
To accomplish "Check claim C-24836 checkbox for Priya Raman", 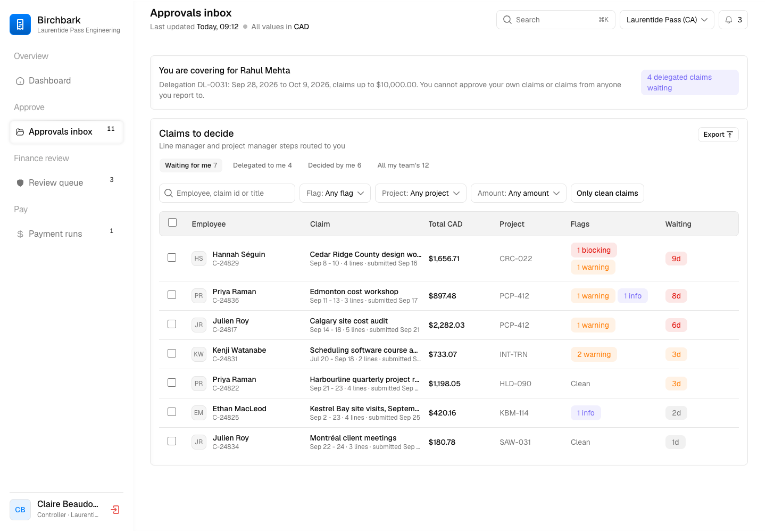I will pyautogui.click(x=172, y=295).
